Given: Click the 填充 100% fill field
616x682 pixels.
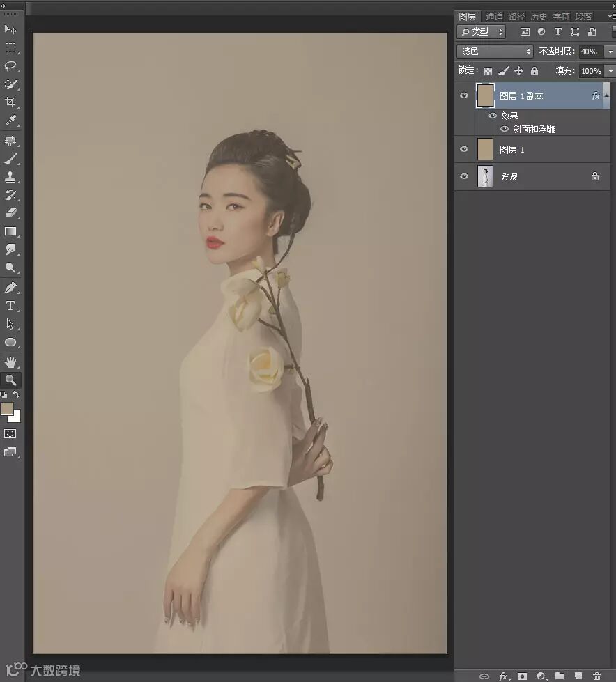Looking at the screenshot, I should click(x=591, y=71).
